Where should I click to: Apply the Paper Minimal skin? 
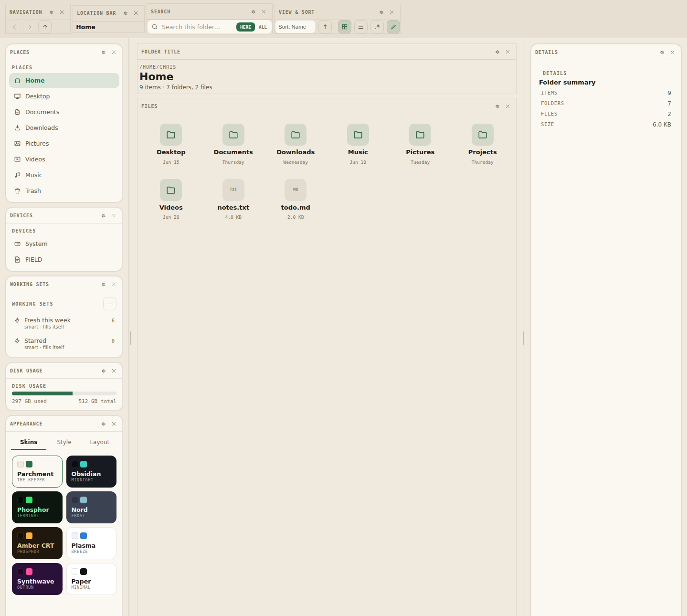click(x=91, y=579)
